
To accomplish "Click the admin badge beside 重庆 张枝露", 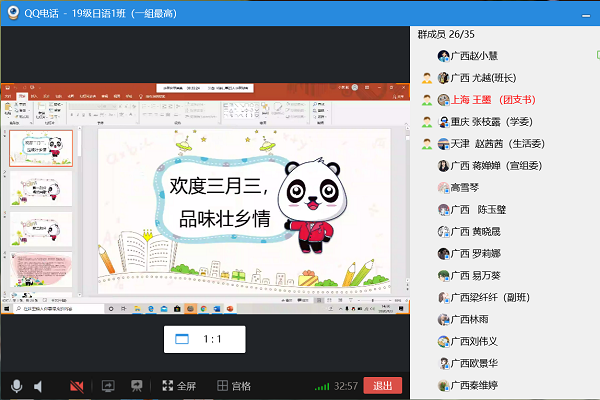I will pos(427,122).
